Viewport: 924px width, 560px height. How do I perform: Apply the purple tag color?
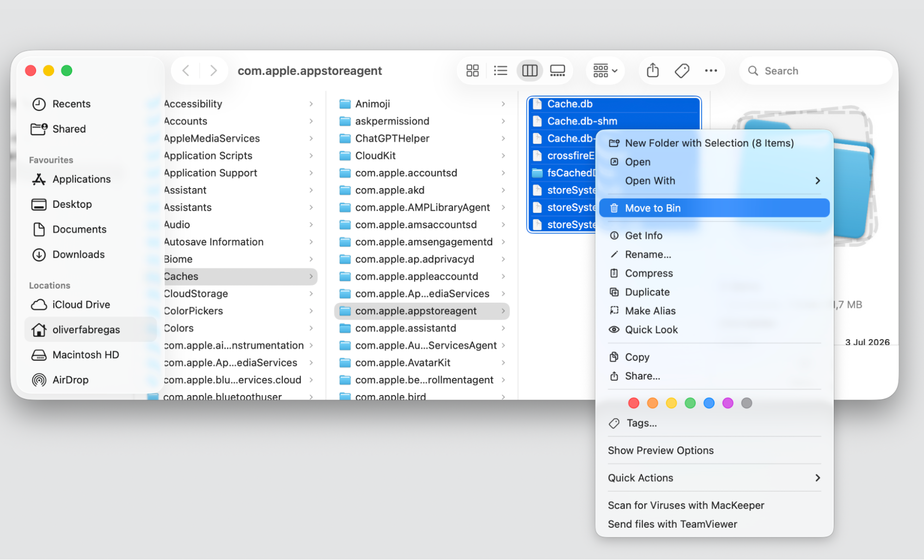(728, 403)
